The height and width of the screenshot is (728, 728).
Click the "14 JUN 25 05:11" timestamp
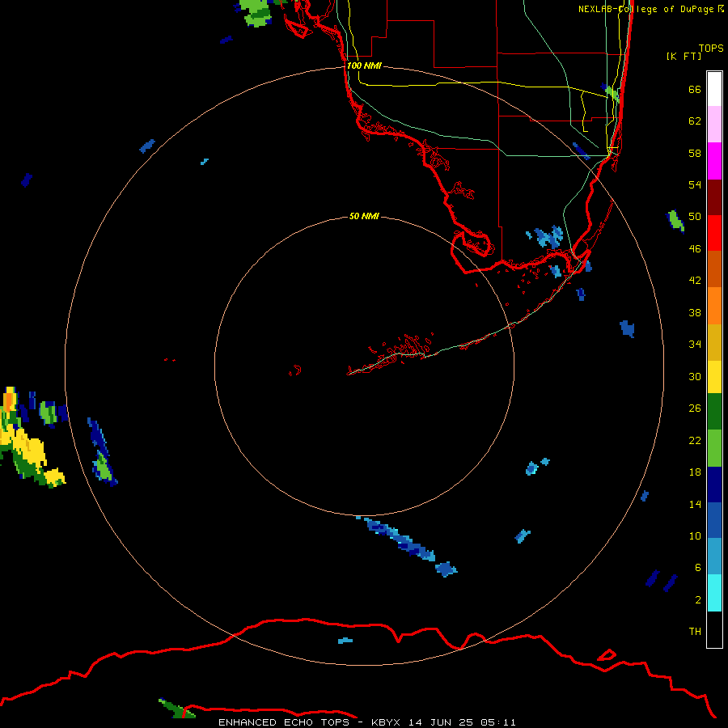tap(462, 722)
